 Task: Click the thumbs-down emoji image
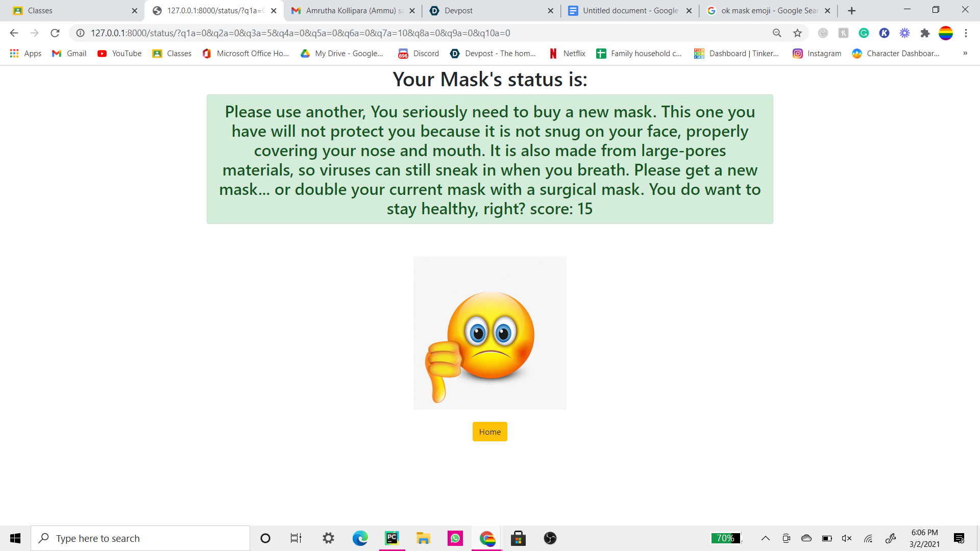[x=489, y=333]
